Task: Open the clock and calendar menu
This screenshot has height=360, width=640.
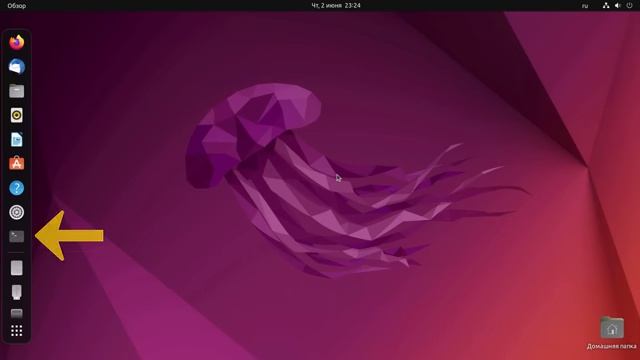Action: point(336,6)
